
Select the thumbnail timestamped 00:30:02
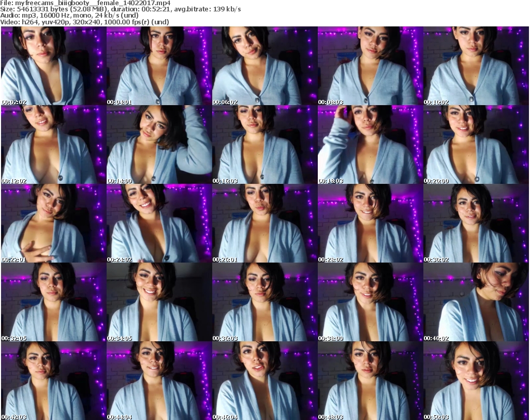[x=476, y=223]
